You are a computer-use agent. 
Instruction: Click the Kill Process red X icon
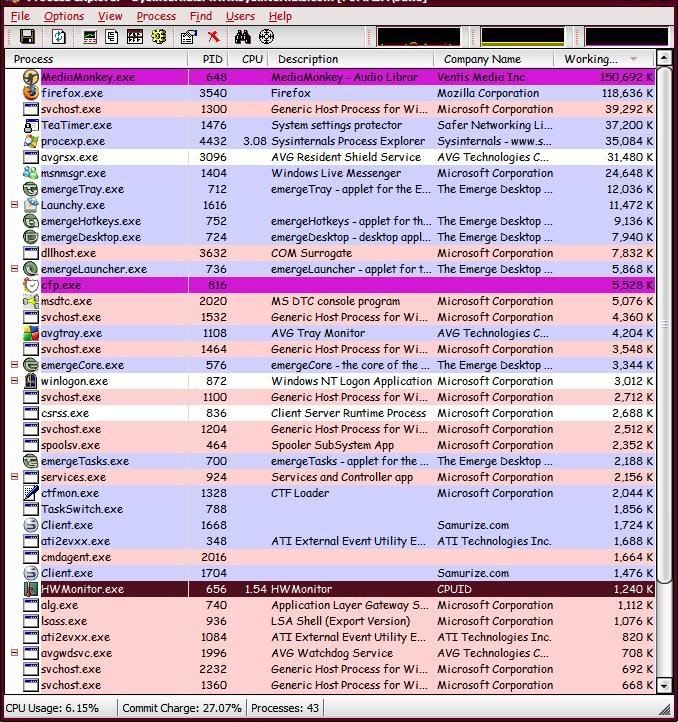tap(213, 37)
